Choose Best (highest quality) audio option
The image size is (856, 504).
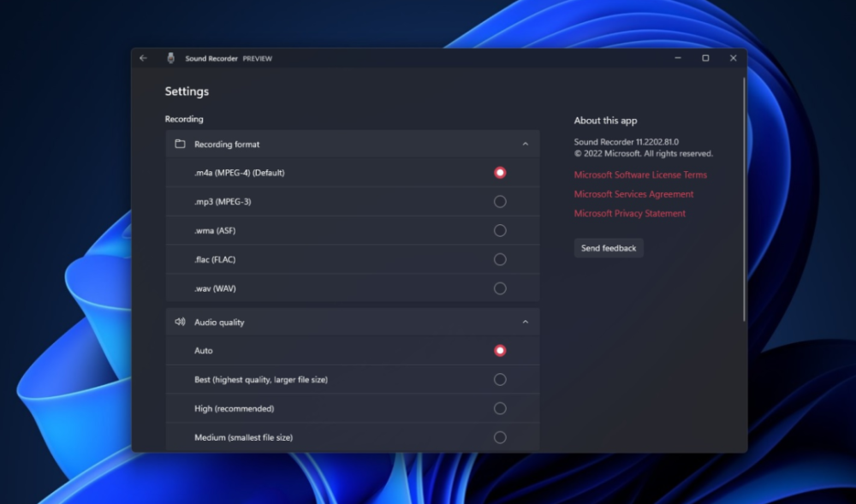[500, 380]
